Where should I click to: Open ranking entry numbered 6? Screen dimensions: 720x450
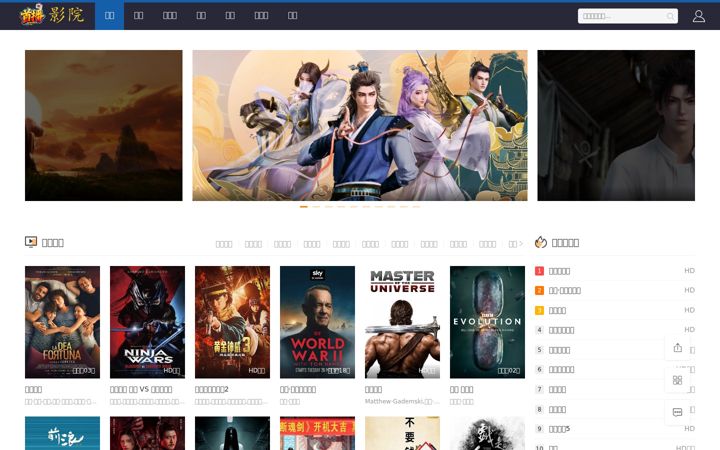[x=615, y=370]
